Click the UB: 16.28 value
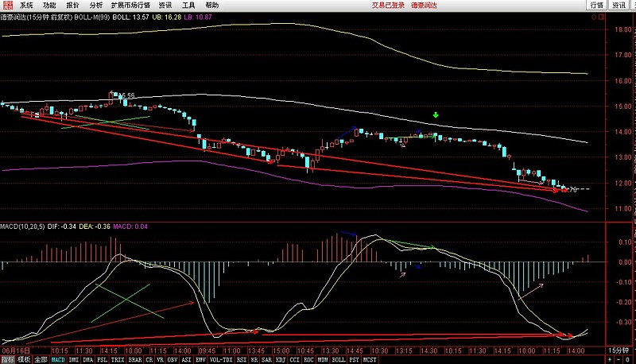Image resolution: width=636 pixels, height=364 pixels. [167, 17]
